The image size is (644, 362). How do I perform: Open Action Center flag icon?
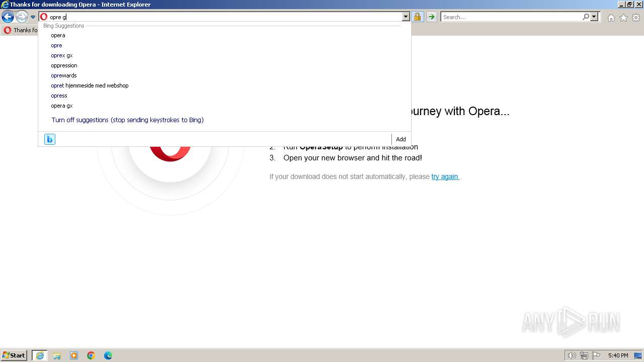[596, 355]
